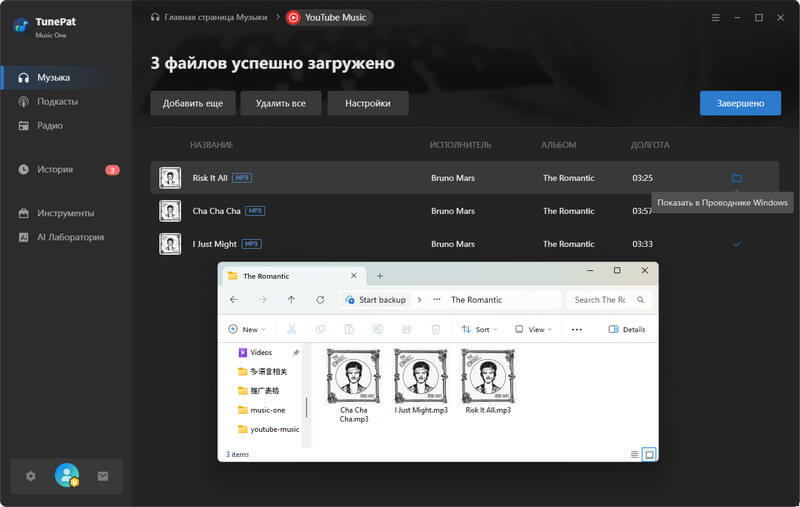800x507 pixels.
Task: Click the Cut scissors icon in Explorer
Action: click(291, 329)
